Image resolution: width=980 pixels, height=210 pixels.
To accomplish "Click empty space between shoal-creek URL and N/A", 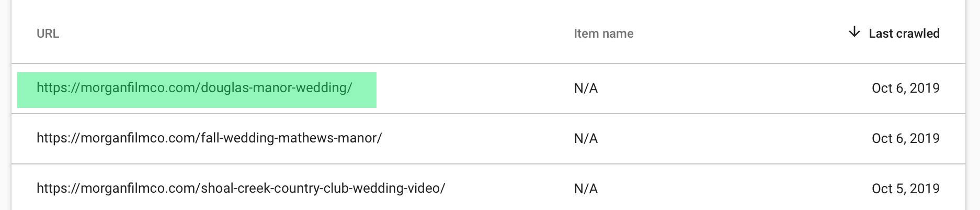I will click(x=509, y=189).
